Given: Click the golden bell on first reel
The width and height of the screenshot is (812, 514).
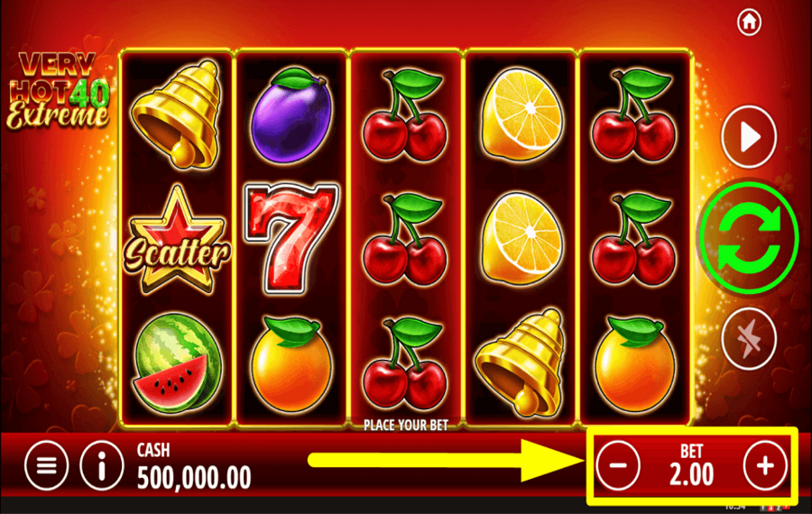Looking at the screenshot, I should [x=177, y=114].
